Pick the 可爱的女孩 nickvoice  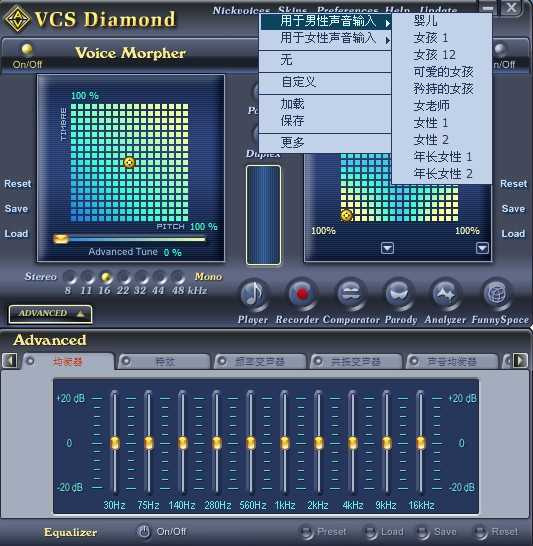point(441,72)
